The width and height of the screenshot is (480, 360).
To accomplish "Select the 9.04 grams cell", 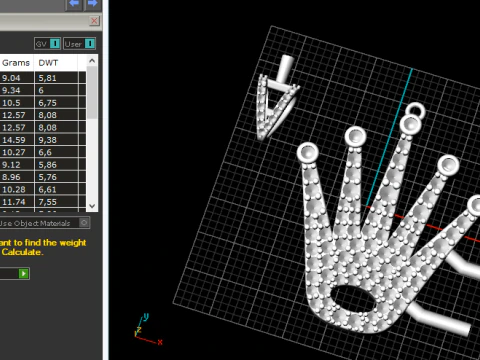I will [x=17, y=78].
